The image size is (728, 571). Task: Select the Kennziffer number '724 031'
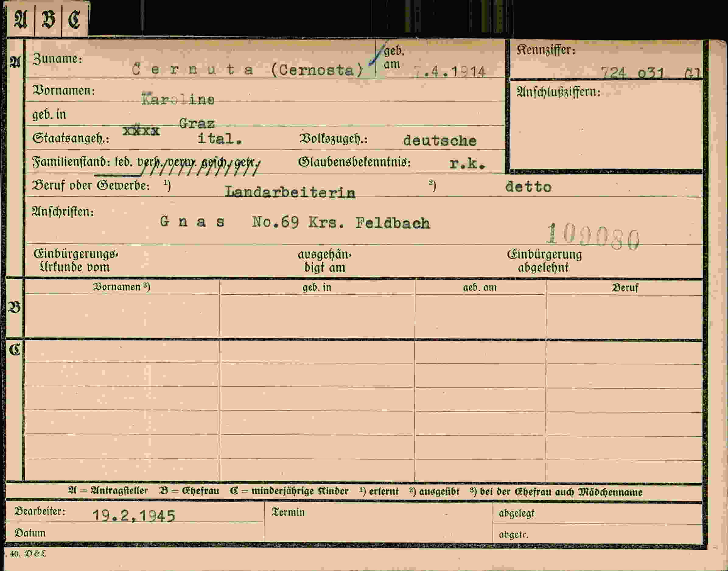pyautogui.click(x=632, y=73)
